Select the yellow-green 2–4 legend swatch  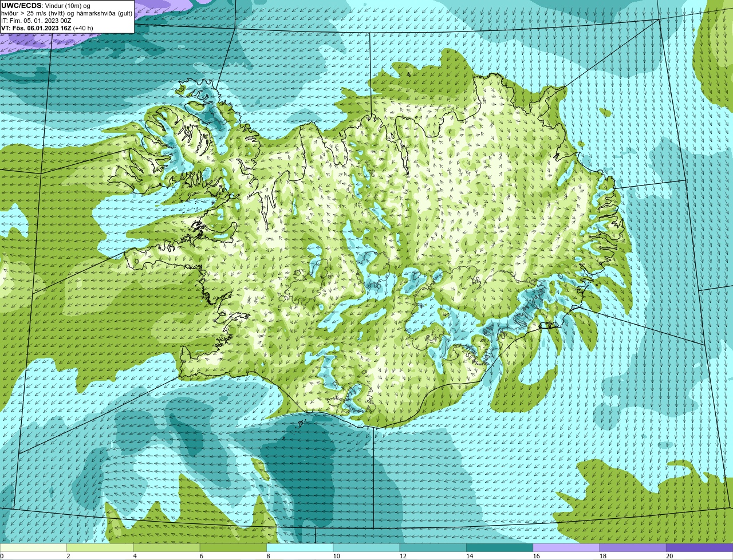pyautogui.click(x=100, y=548)
